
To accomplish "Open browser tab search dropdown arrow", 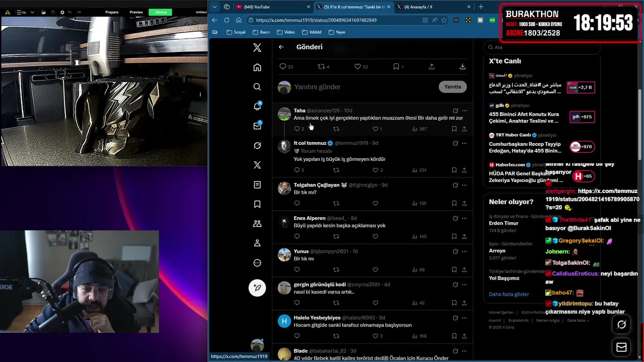I will [215, 7].
